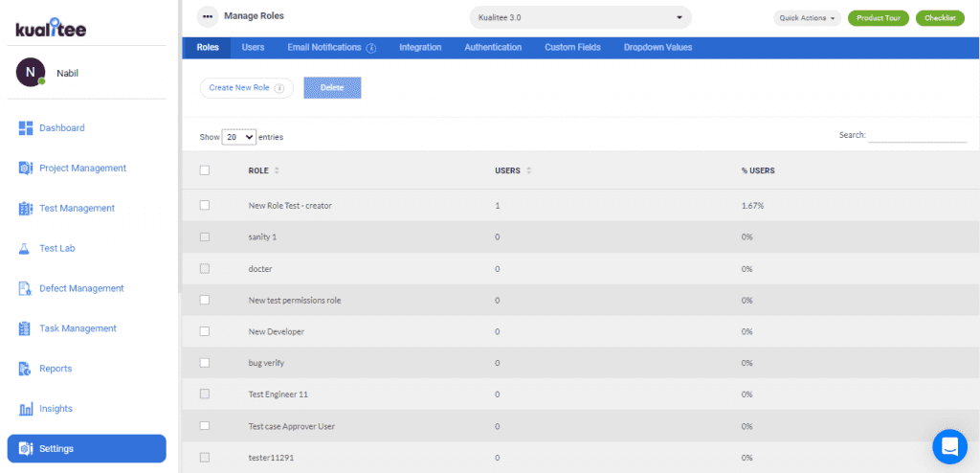
Task: Switch to the Roles tab
Action: point(208,48)
